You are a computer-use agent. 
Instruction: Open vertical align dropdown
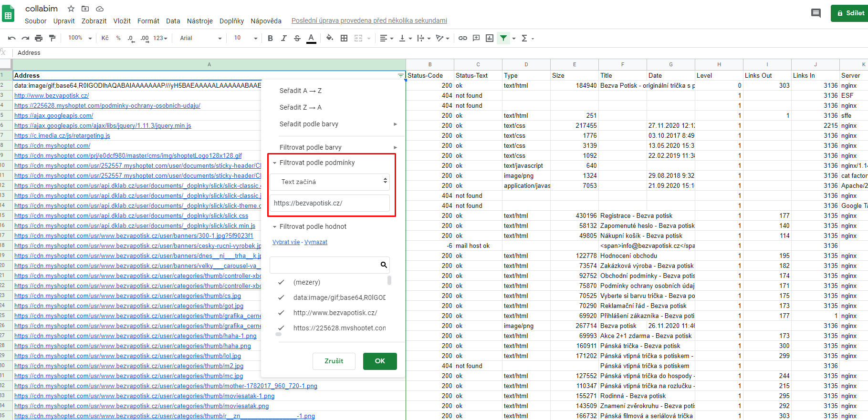tap(405, 38)
